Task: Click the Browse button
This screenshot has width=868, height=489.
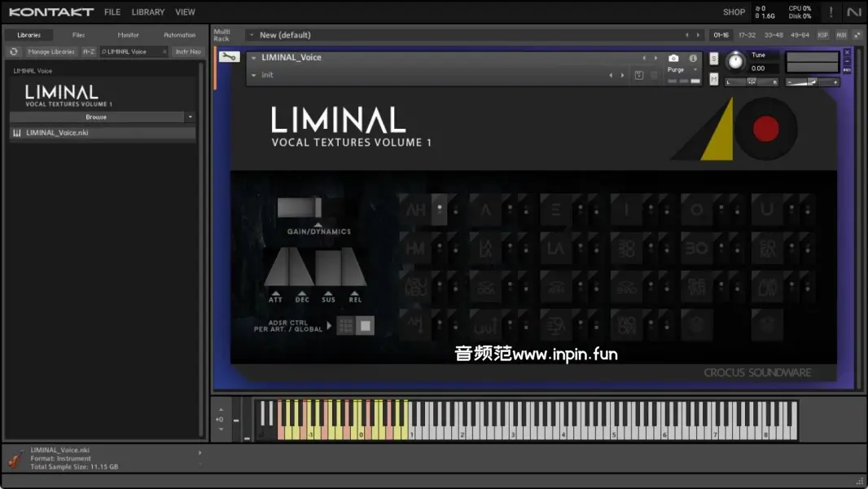Action: pyautogui.click(x=96, y=117)
